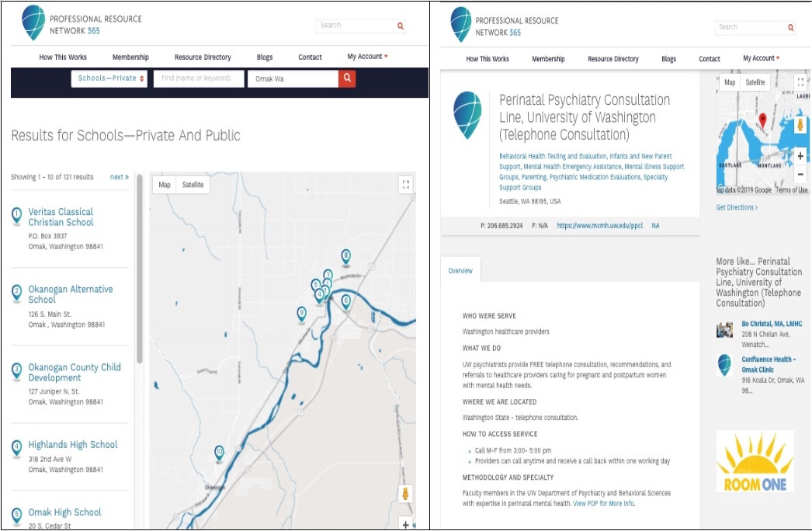Select Map view on the left map

pyautogui.click(x=165, y=185)
